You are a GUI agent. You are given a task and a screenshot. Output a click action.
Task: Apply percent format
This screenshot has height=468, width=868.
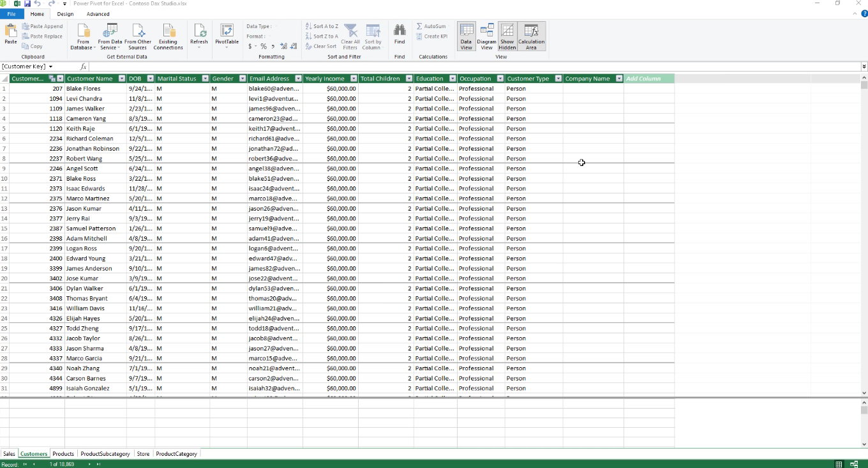pos(264,47)
